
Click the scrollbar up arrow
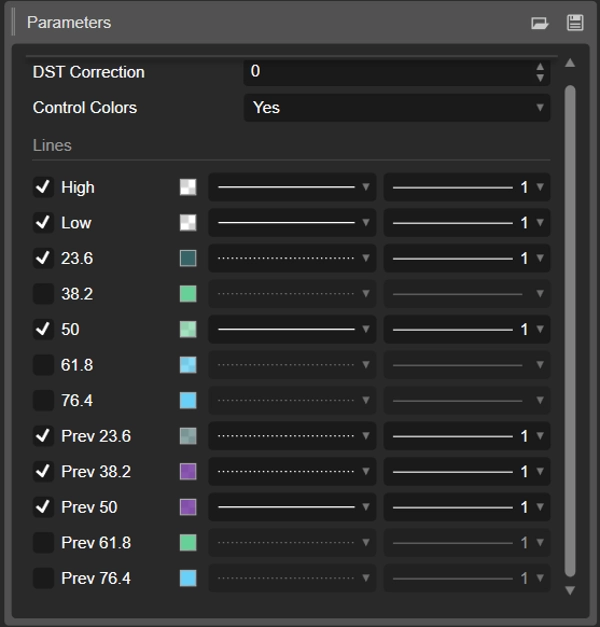tap(570, 63)
